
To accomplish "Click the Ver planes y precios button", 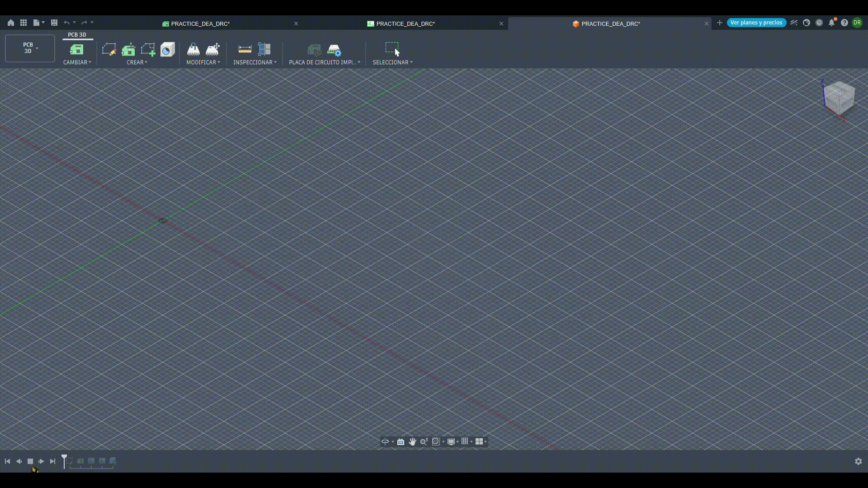I will pos(756,23).
